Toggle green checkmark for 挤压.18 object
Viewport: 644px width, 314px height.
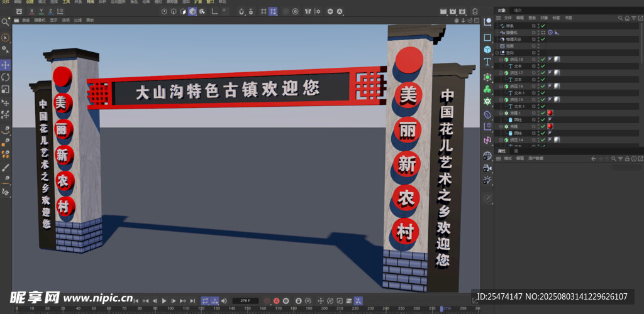click(x=543, y=59)
